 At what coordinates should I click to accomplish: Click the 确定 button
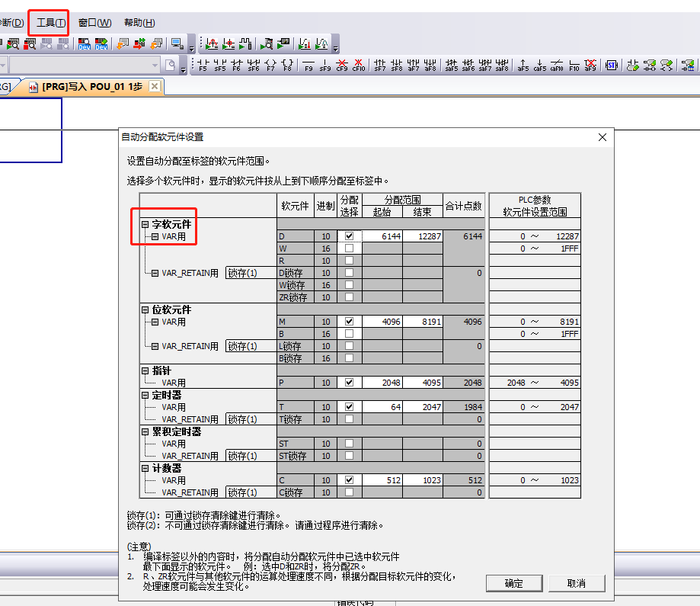[514, 583]
